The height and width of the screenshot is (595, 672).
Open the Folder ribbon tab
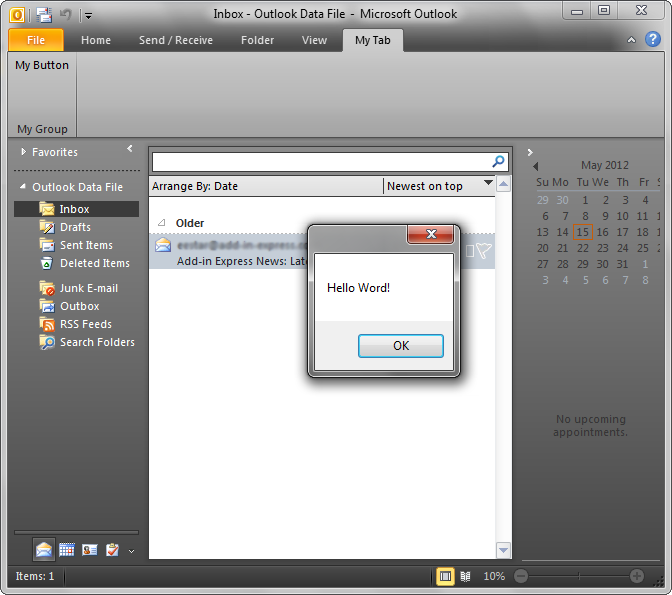coord(257,40)
